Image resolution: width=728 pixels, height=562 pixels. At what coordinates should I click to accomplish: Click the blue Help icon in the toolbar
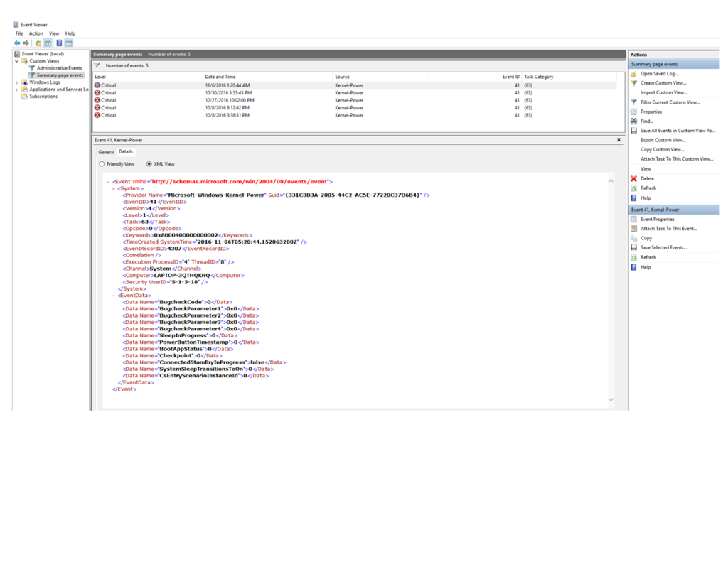(59, 43)
